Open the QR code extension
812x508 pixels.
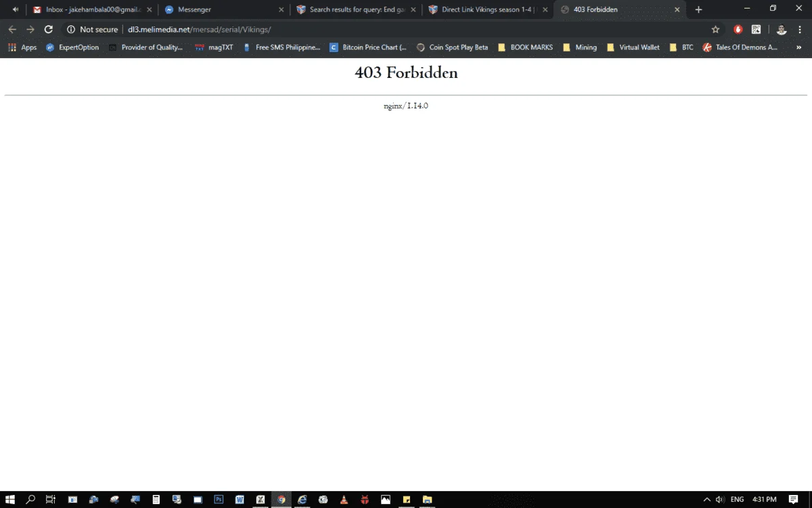pos(756,29)
